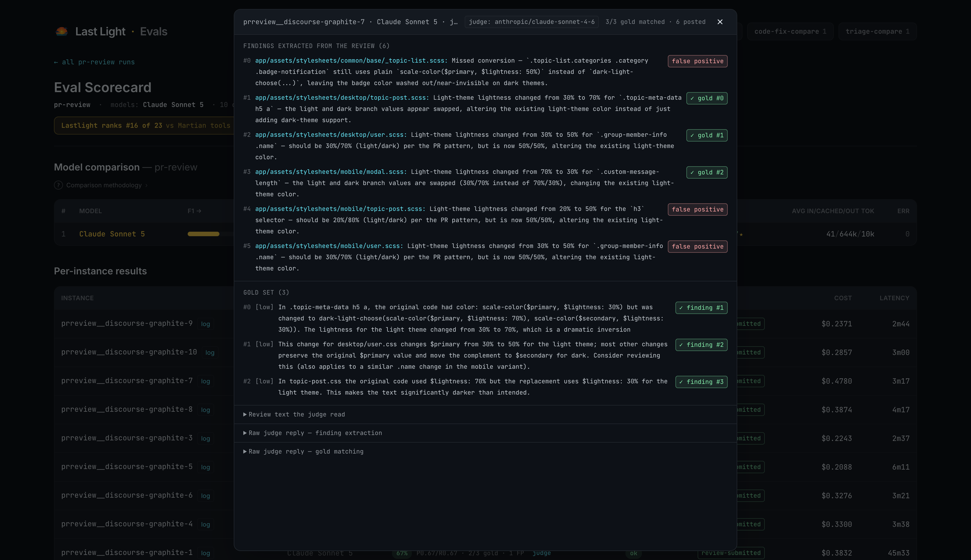Screen dimensions: 971x560
Task: Select 'judge' link in graphite-1 row
Action: [x=542, y=553]
